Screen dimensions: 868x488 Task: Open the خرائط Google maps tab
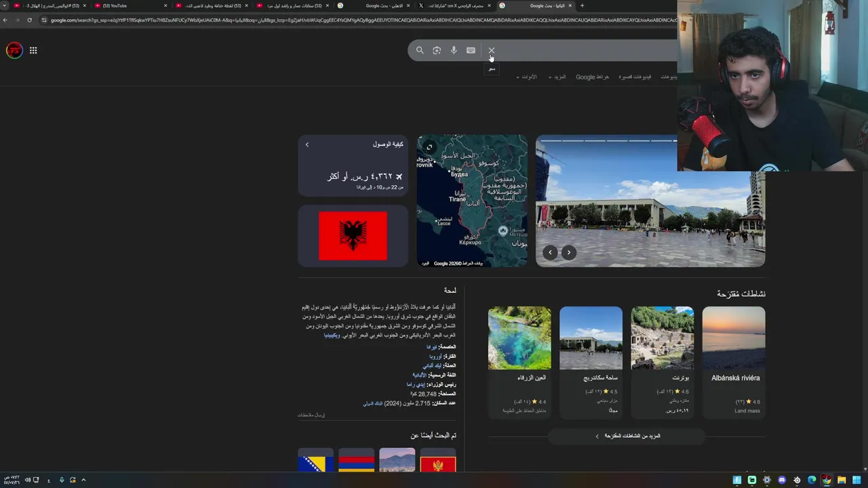point(592,77)
